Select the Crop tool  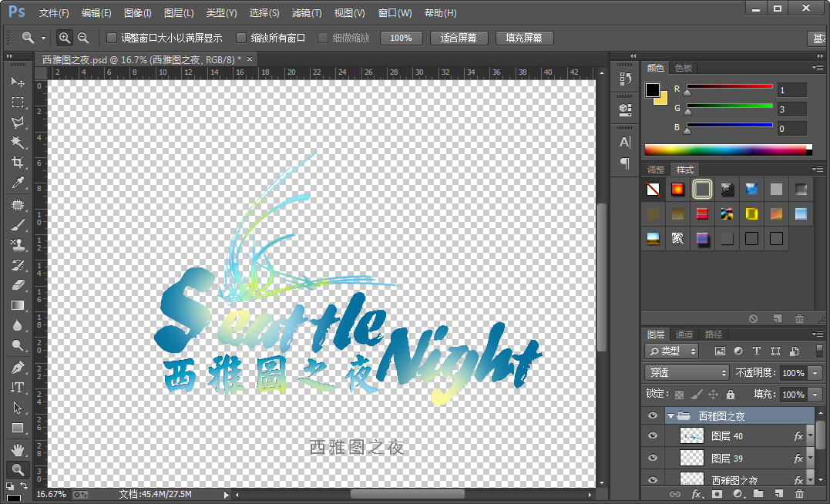[x=18, y=162]
